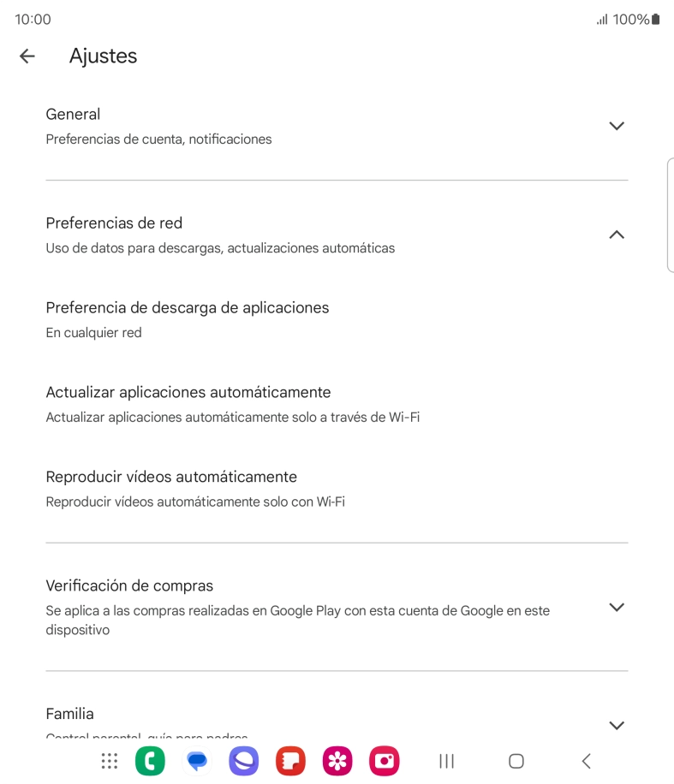Open Preferencia de descarga de aplicaciones
This screenshot has width=674, height=784.
point(337,319)
